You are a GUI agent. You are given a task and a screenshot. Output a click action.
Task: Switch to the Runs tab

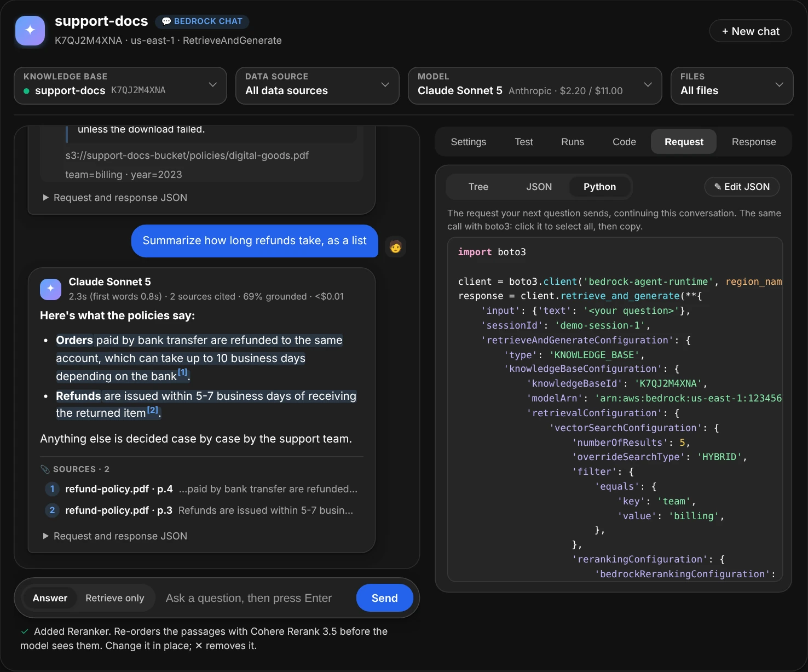573,142
